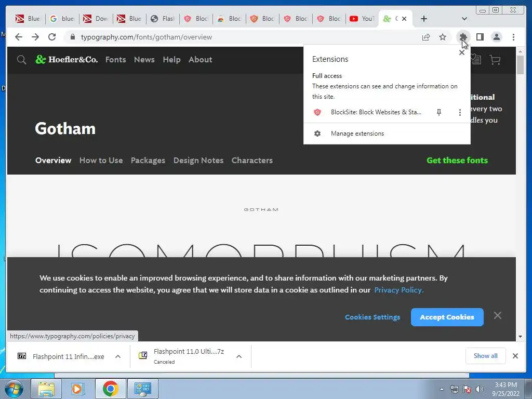This screenshot has width=532, height=399.
Task: Open BlockSite more actions menu
Action: click(x=460, y=112)
